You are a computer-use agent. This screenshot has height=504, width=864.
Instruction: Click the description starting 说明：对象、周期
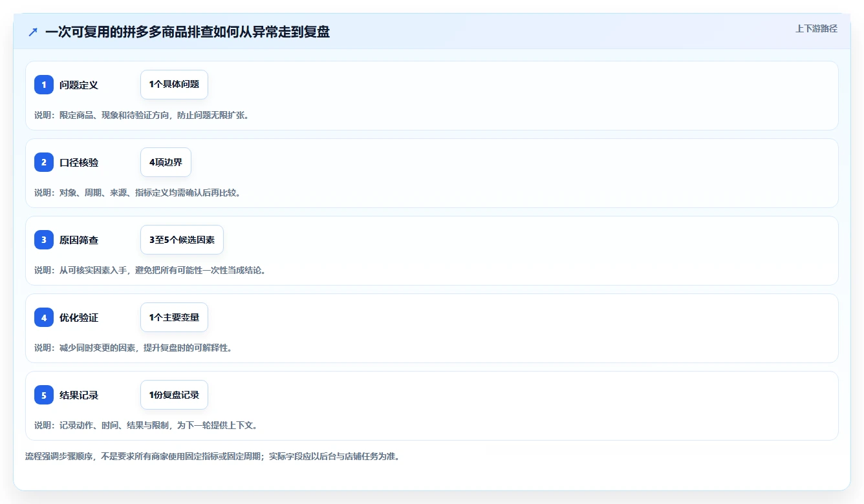click(x=138, y=193)
